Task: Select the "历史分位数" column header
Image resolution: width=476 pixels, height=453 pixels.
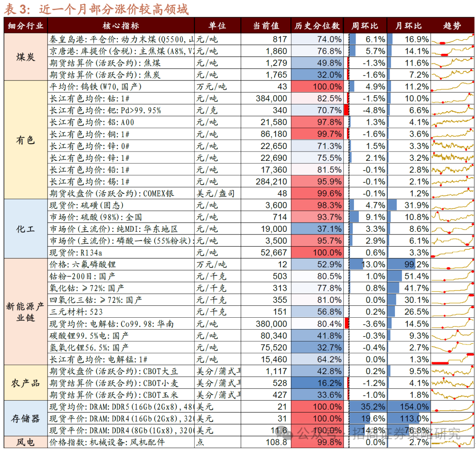Action: (317, 26)
